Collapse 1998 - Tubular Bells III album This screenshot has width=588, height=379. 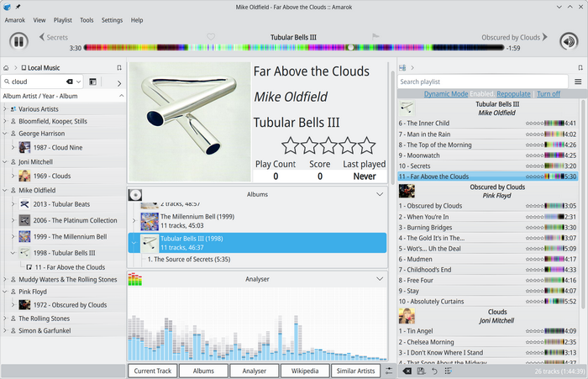pos(13,253)
